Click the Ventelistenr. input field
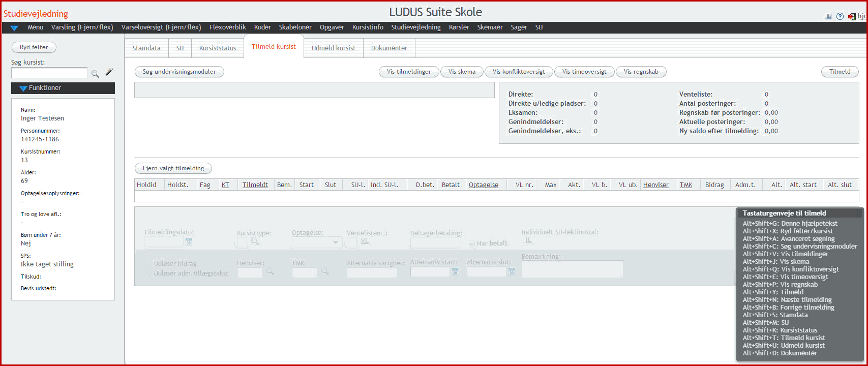The height and width of the screenshot is (366, 868). pyautogui.click(x=352, y=242)
